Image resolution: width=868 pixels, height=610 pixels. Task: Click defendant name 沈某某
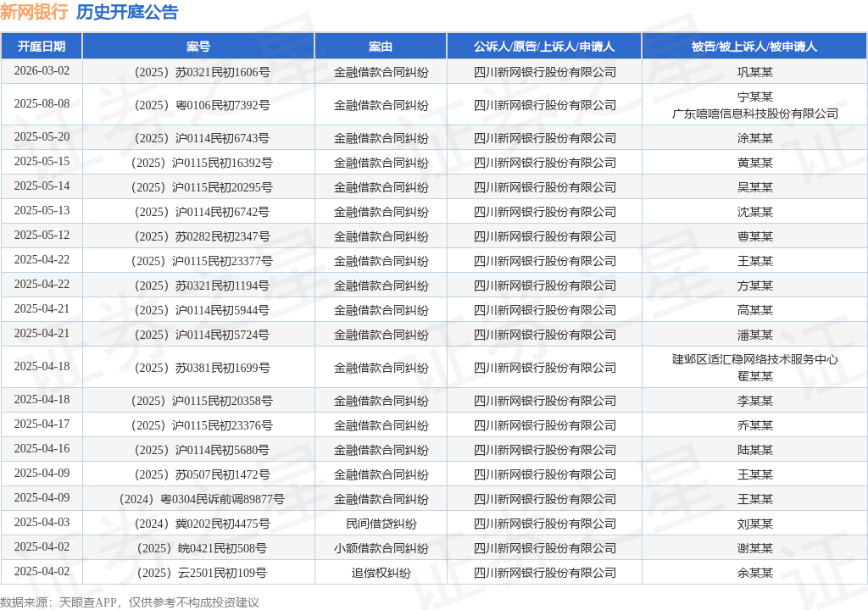754,212
